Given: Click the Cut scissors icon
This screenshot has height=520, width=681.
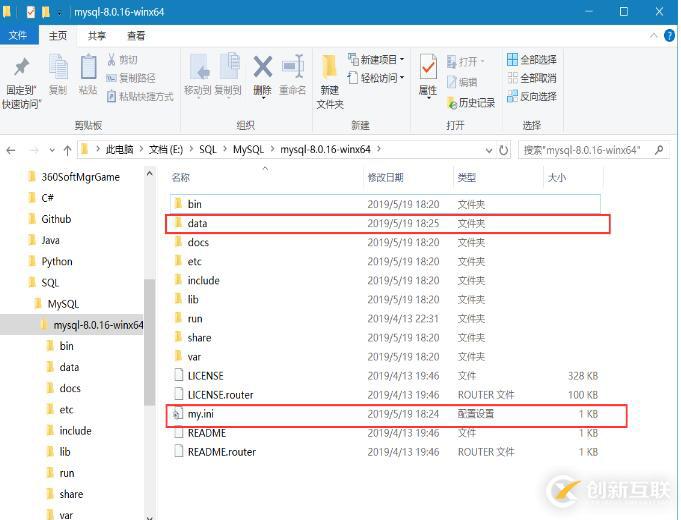Looking at the screenshot, I should [x=112, y=59].
